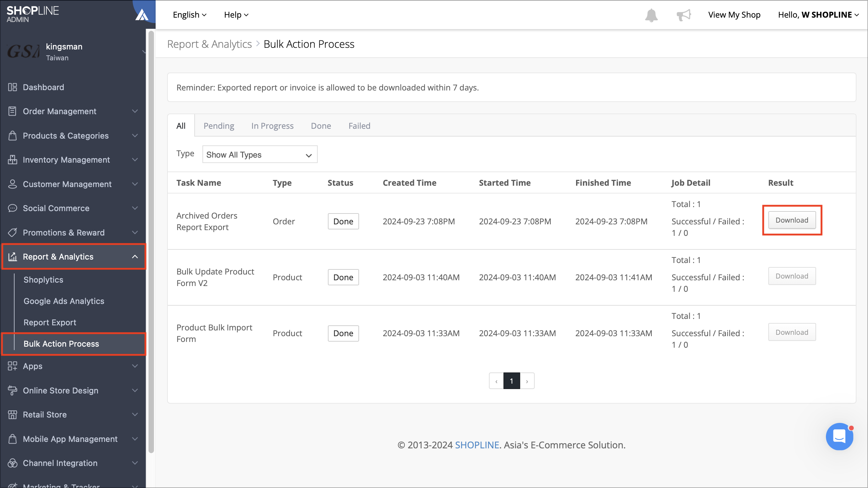Click the Online Store Design paint roller icon
868x488 pixels.
coord(13,390)
